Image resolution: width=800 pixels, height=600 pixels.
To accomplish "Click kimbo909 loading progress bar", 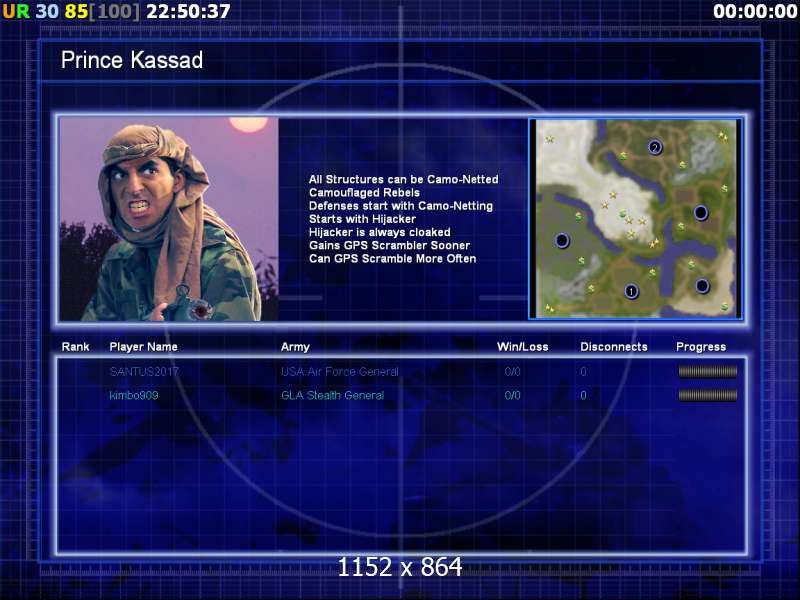I will click(707, 395).
